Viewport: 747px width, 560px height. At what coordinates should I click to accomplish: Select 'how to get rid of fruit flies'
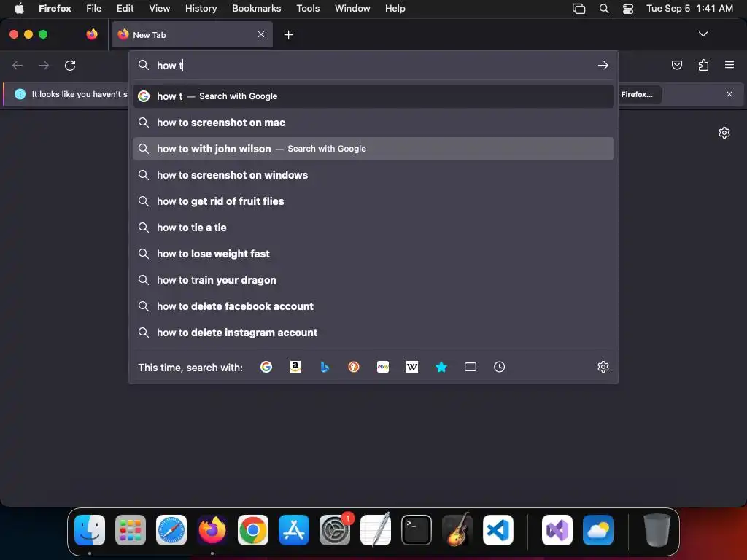[373, 201]
